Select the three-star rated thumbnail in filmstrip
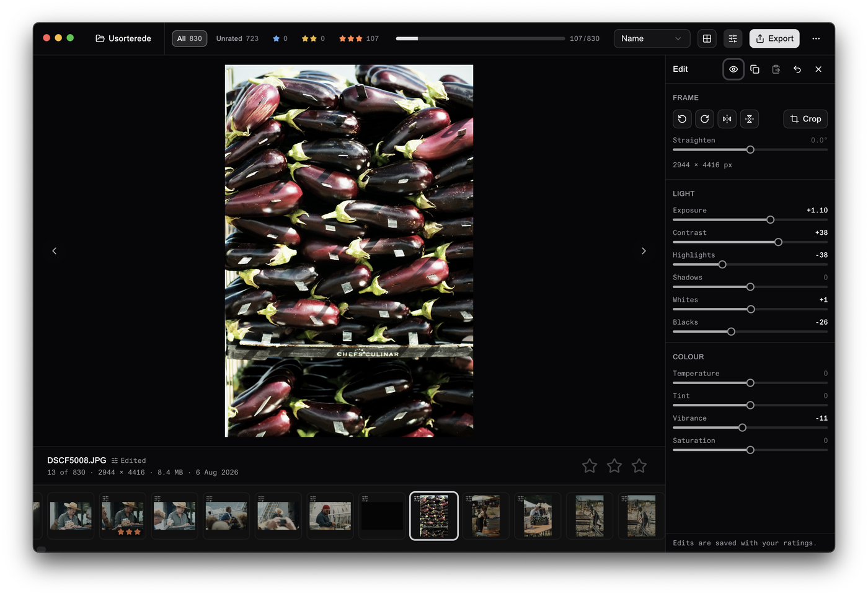The image size is (868, 596). click(x=123, y=516)
